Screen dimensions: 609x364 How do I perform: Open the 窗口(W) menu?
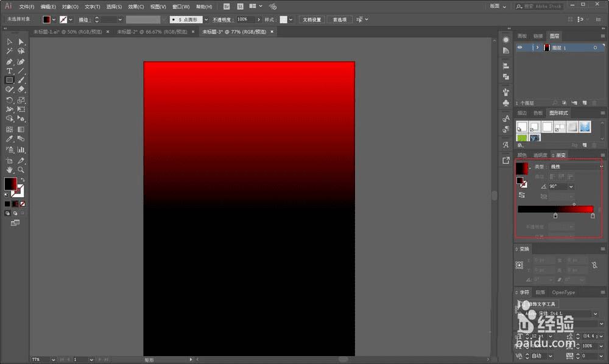tap(181, 7)
